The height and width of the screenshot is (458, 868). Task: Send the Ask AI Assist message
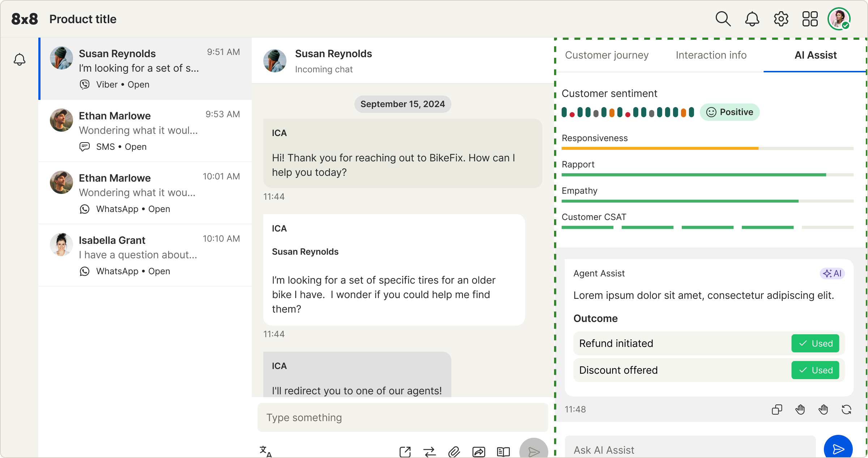pos(838,449)
